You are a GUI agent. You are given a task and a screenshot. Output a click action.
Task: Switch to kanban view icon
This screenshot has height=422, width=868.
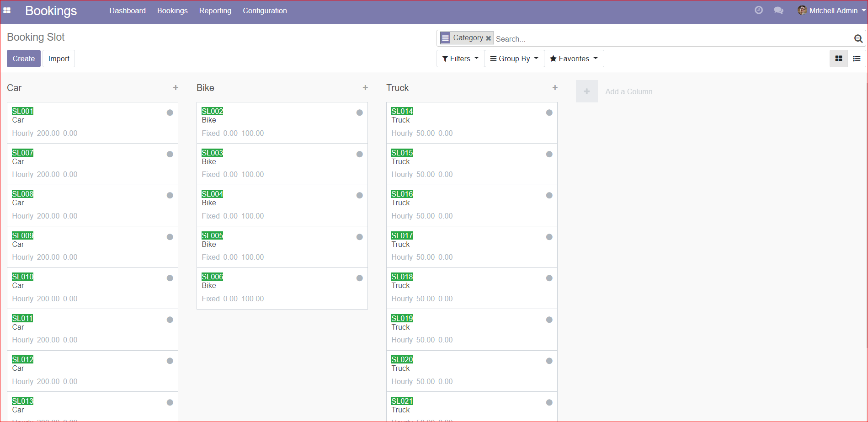(x=838, y=59)
